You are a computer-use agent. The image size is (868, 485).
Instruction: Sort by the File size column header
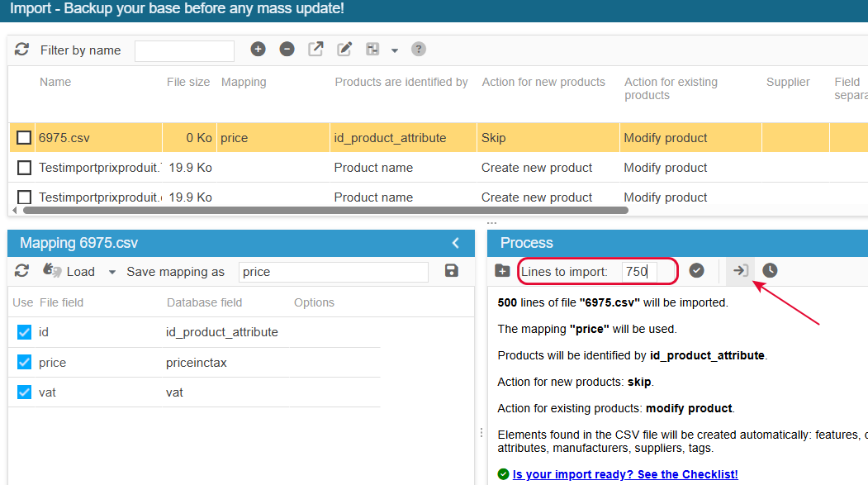click(188, 82)
